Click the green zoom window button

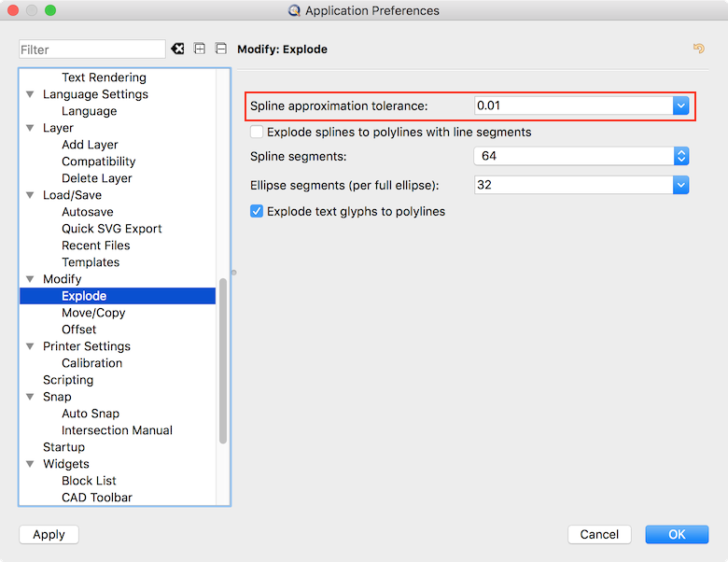50,10
